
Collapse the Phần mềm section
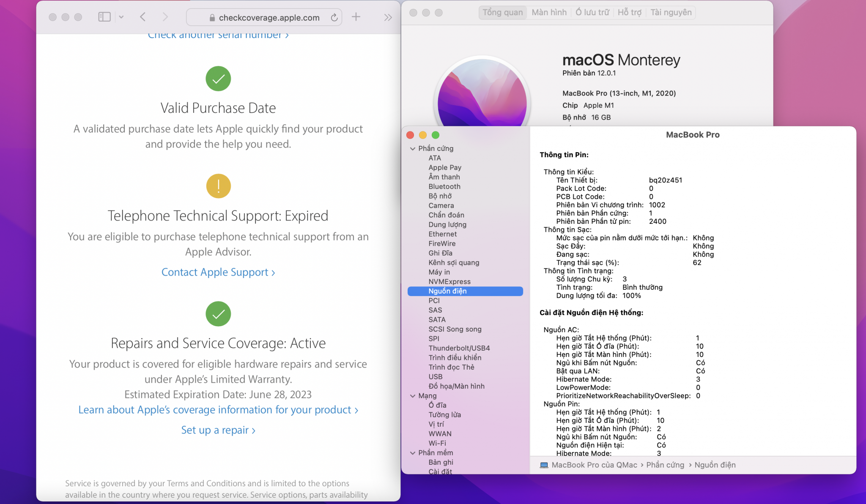click(413, 453)
